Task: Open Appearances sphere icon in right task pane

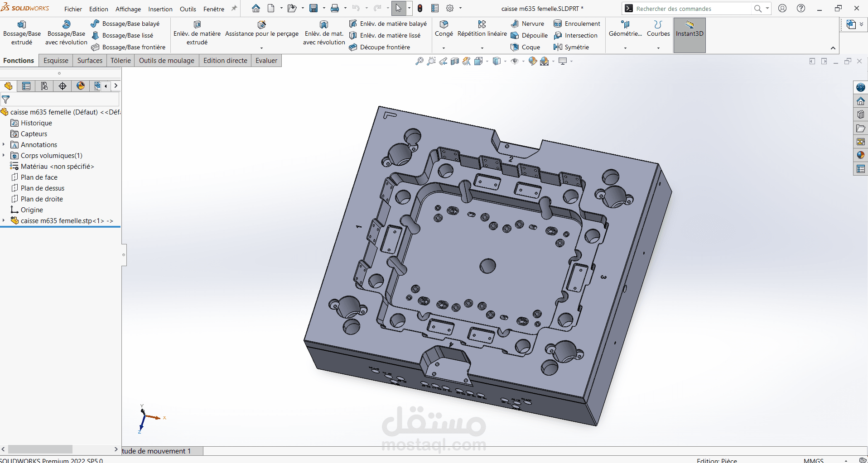Action: click(x=861, y=155)
